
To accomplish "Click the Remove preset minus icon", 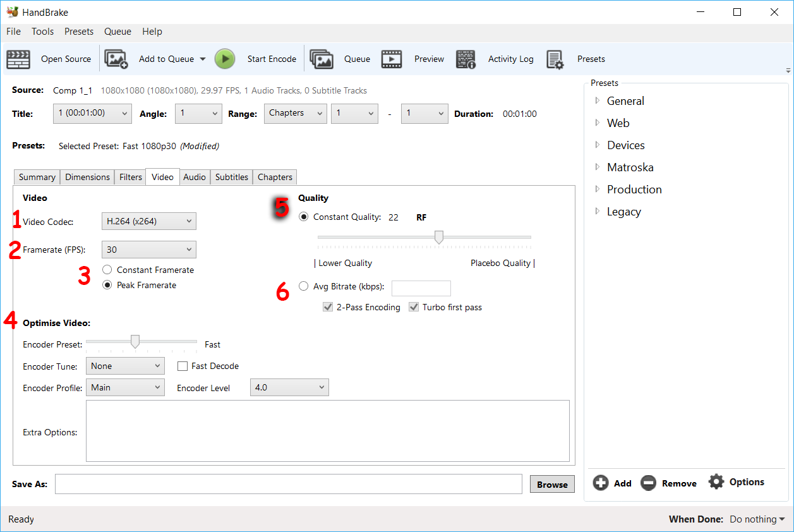I will tap(648, 483).
